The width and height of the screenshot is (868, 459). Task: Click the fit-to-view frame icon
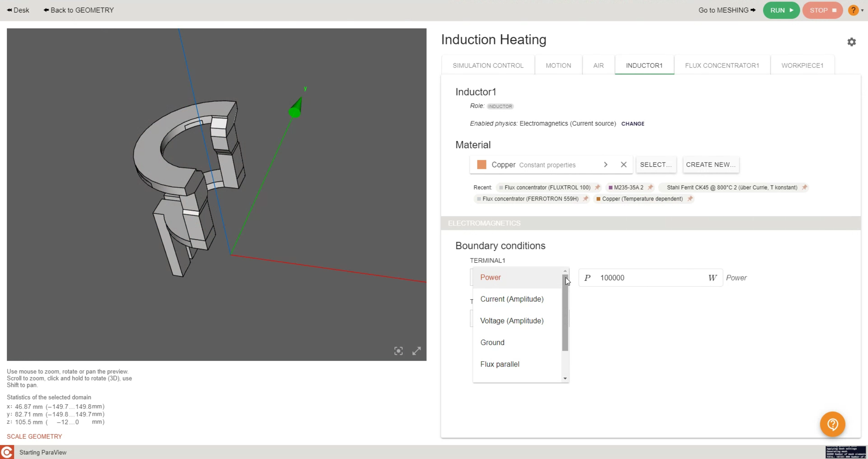pyautogui.click(x=399, y=351)
